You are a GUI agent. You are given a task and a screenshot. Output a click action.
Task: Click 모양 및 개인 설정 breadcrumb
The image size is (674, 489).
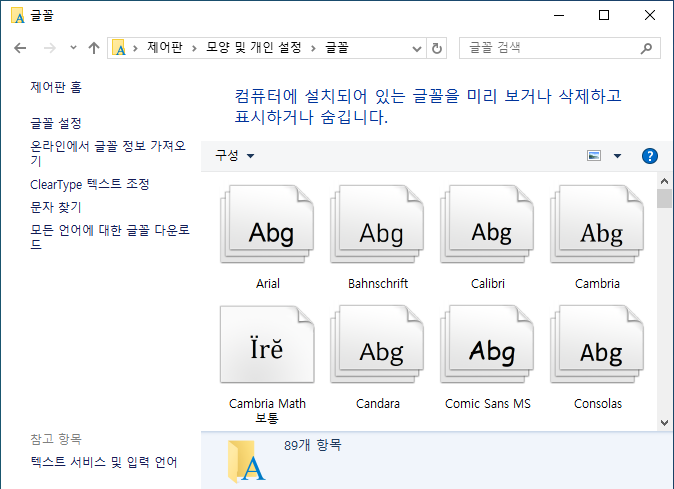coord(254,47)
